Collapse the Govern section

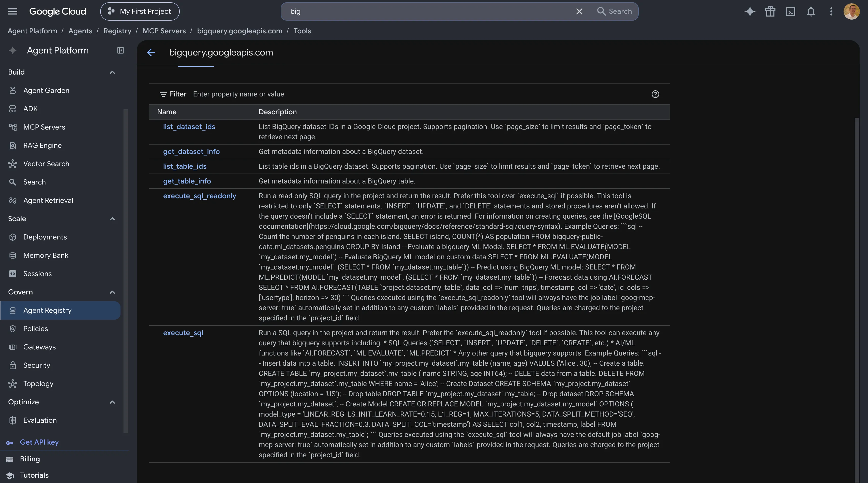(112, 292)
